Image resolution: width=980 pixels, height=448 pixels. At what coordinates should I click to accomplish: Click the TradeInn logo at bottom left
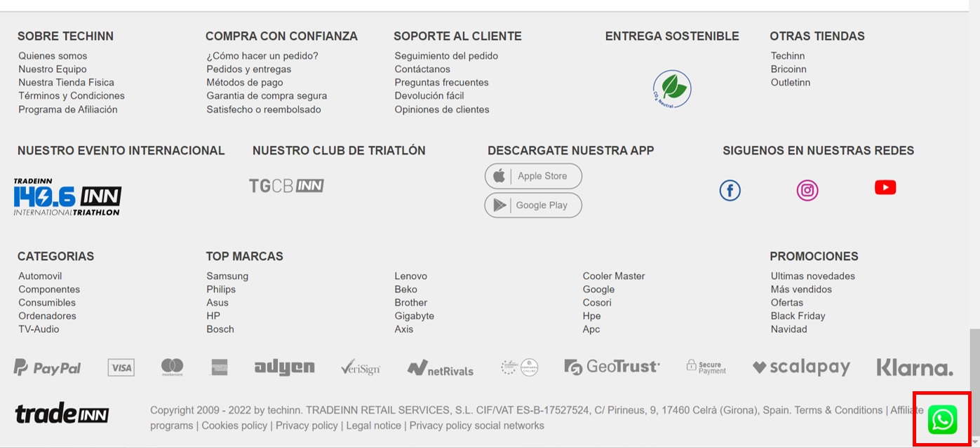coord(62,414)
